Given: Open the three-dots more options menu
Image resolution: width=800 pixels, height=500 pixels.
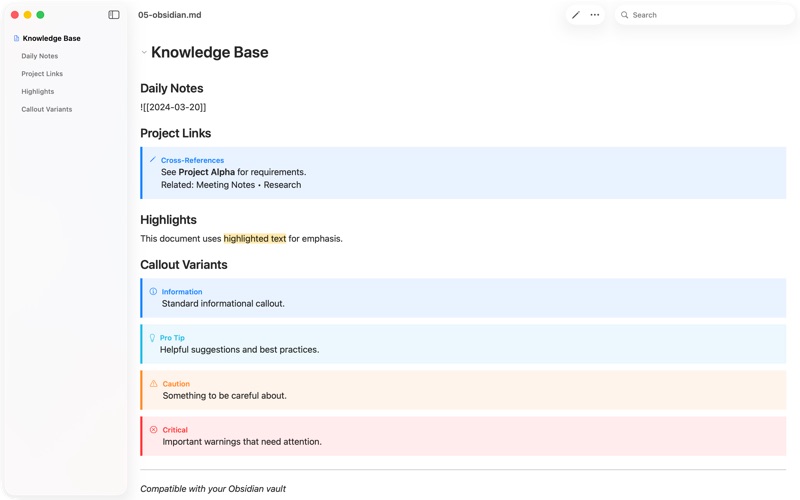Looking at the screenshot, I should point(595,15).
